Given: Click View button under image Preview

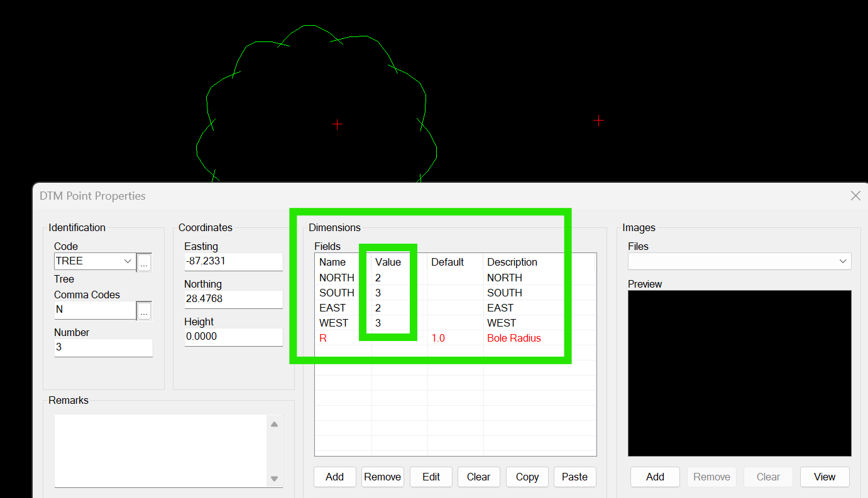Looking at the screenshot, I should 824,477.
